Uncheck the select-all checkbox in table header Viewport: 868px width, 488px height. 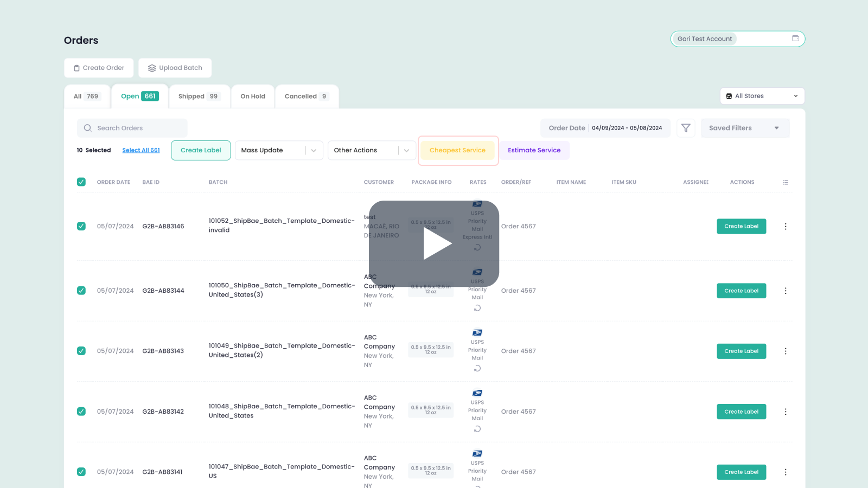coord(81,182)
